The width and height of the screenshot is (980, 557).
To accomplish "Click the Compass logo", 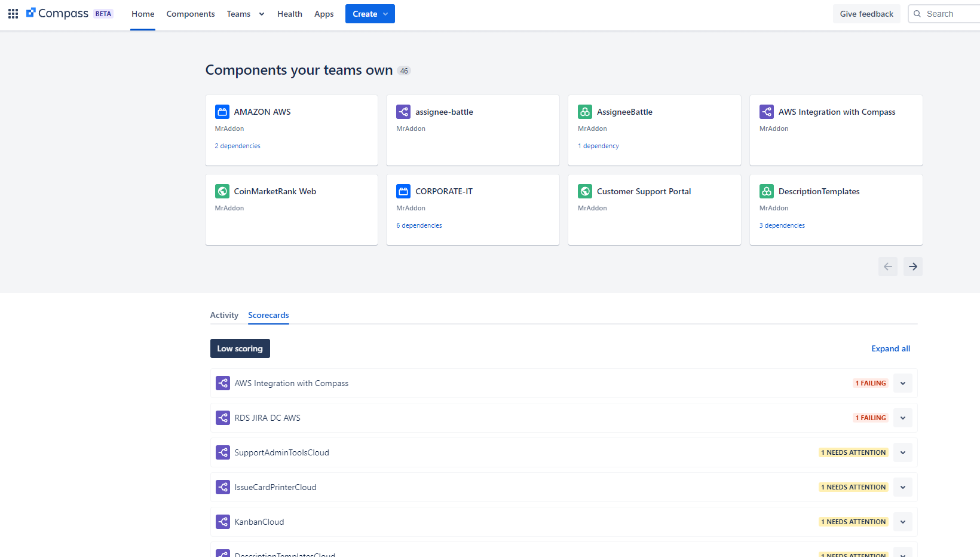I will [57, 13].
